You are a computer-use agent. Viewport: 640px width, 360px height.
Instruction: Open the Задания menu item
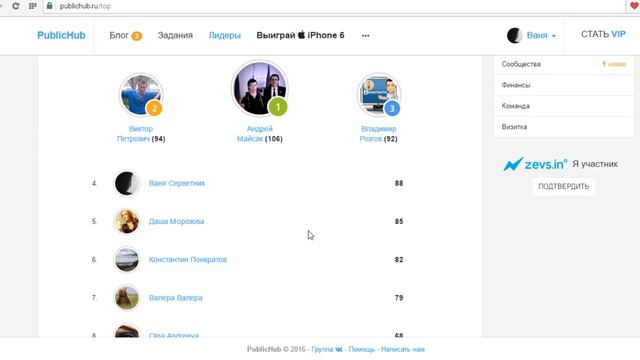(175, 36)
